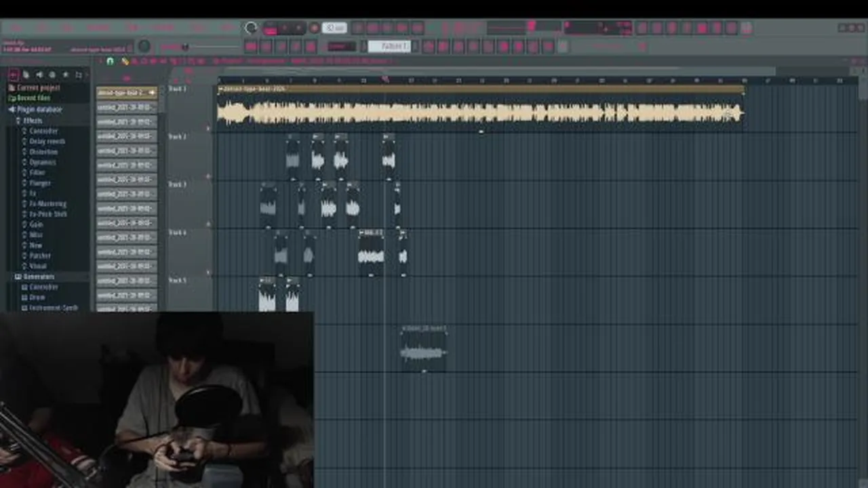This screenshot has height=488, width=868.
Task: Select the Paint brush tool in playlist toolbar
Action: pos(134,61)
